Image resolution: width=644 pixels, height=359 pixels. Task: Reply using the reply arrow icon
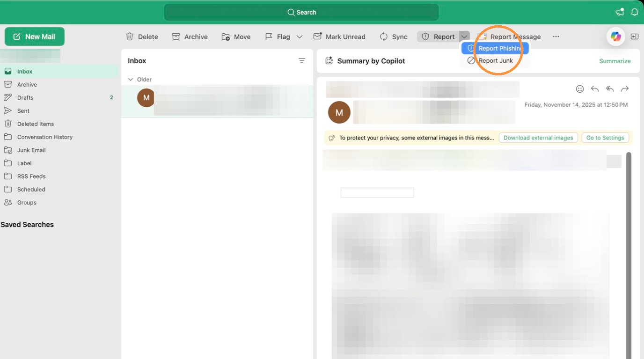click(x=595, y=89)
